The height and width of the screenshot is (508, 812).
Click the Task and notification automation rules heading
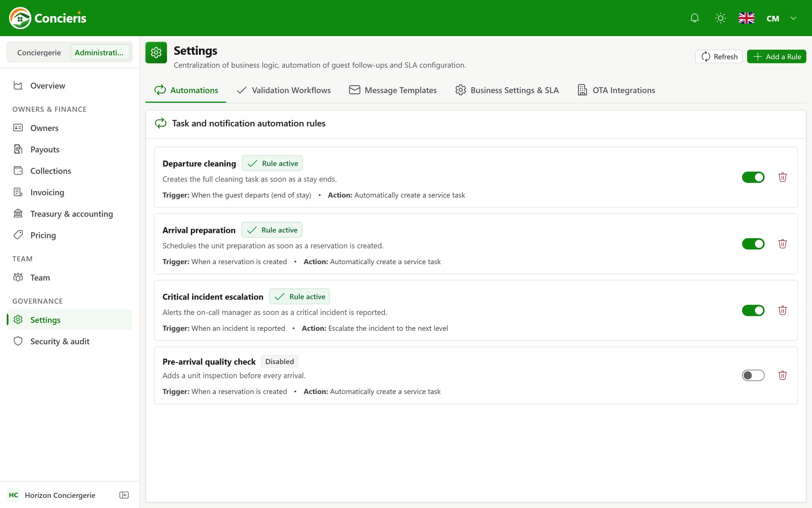coord(249,123)
